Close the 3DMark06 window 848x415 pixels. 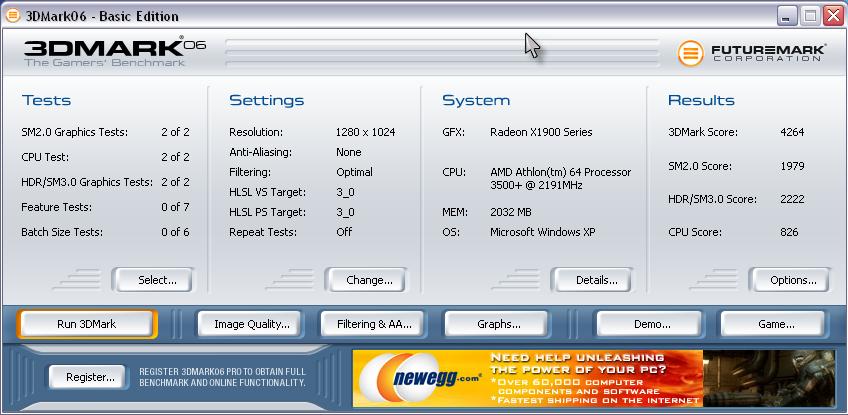pos(833,16)
